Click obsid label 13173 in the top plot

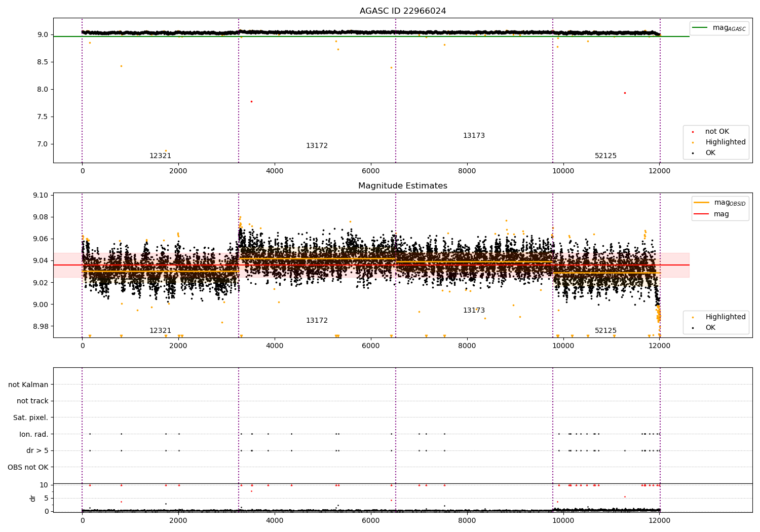click(x=474, y=136)
